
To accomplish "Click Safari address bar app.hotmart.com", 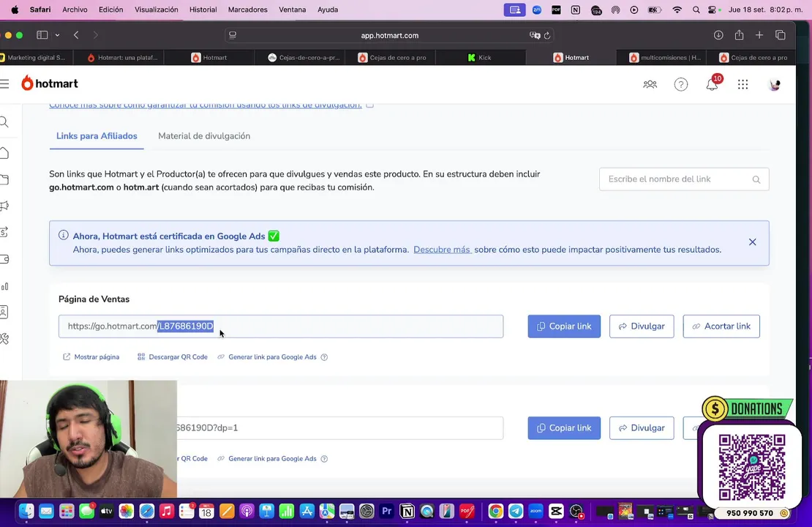I will (389, 35).
